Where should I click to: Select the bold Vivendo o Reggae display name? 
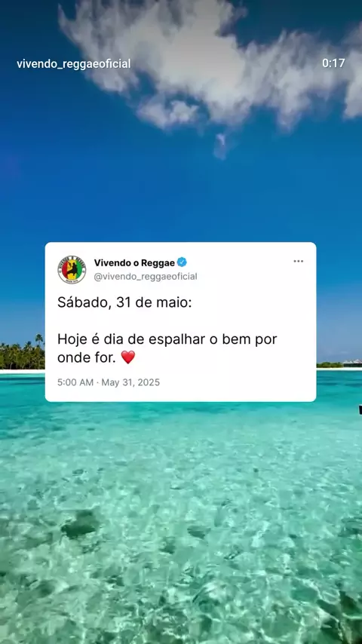[x=134, y=262]
